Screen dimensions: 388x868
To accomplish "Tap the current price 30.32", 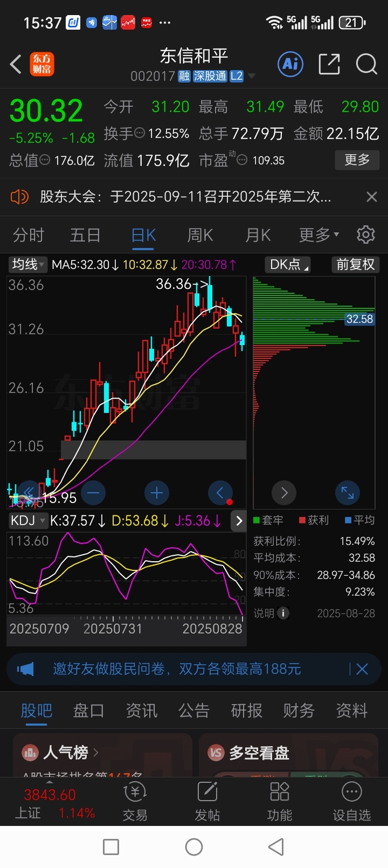I will (46, 111).
